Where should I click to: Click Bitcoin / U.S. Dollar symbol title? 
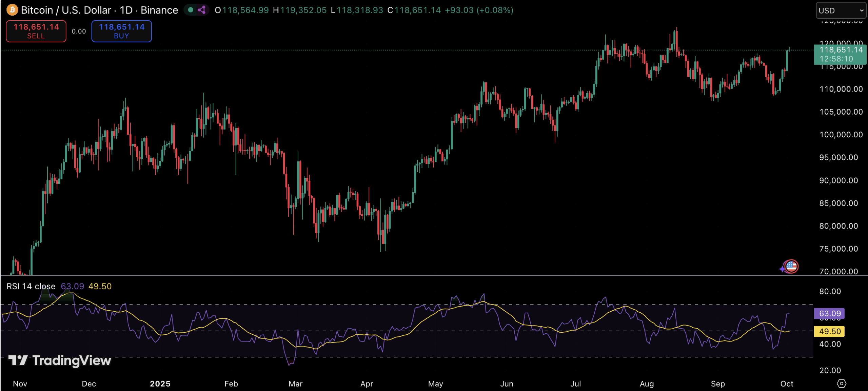point(66,10)
